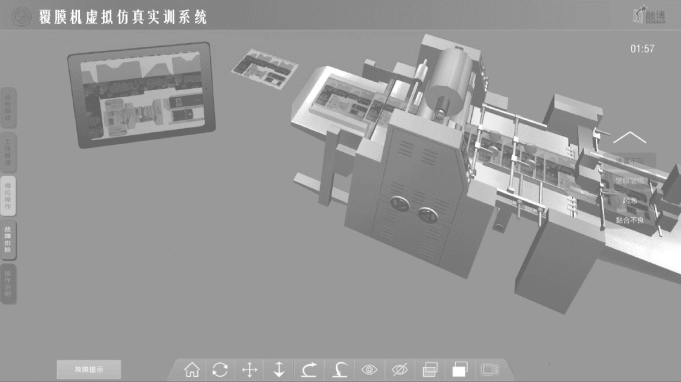Hide parts with crossed-out eye icon

pos(400,370)
